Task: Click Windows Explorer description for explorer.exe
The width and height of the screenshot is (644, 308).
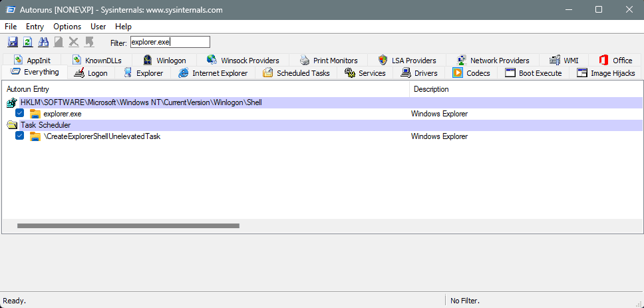Action: [439, 114]
